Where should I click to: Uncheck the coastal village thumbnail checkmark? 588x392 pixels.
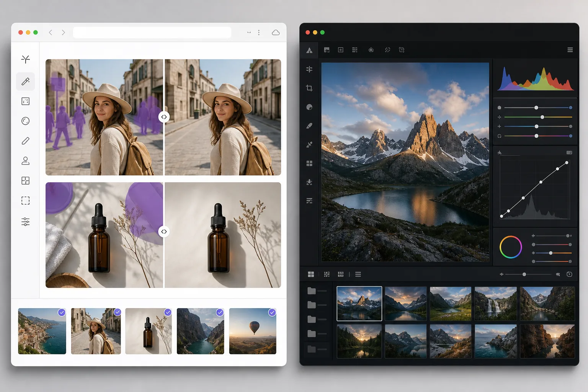pos(62,312)
